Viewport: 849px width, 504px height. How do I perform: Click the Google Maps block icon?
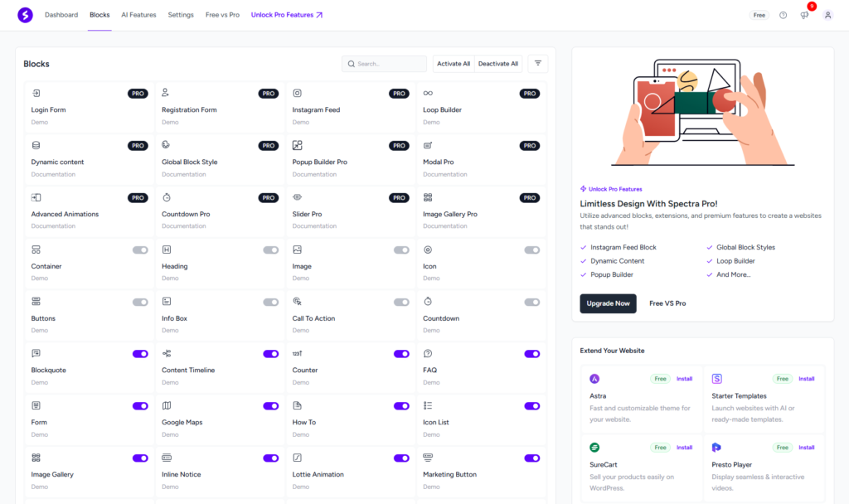coord(167,405)
